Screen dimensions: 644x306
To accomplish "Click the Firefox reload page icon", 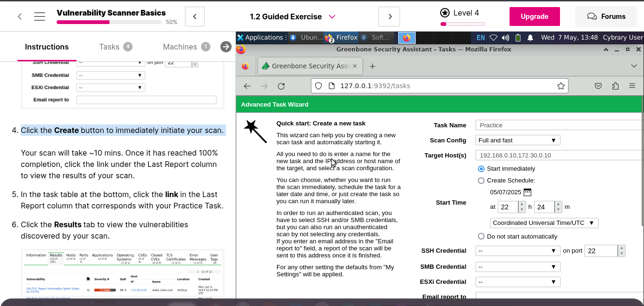I will click(281, 86).
